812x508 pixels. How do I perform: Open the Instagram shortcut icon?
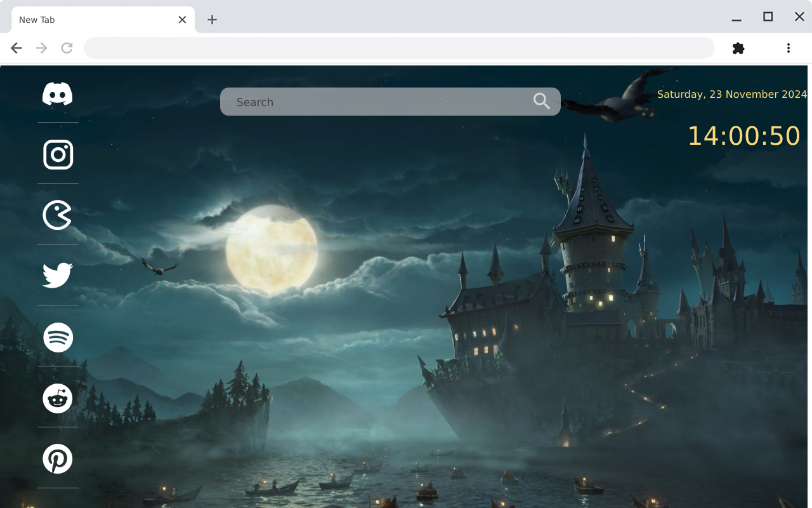click(58, 154)
